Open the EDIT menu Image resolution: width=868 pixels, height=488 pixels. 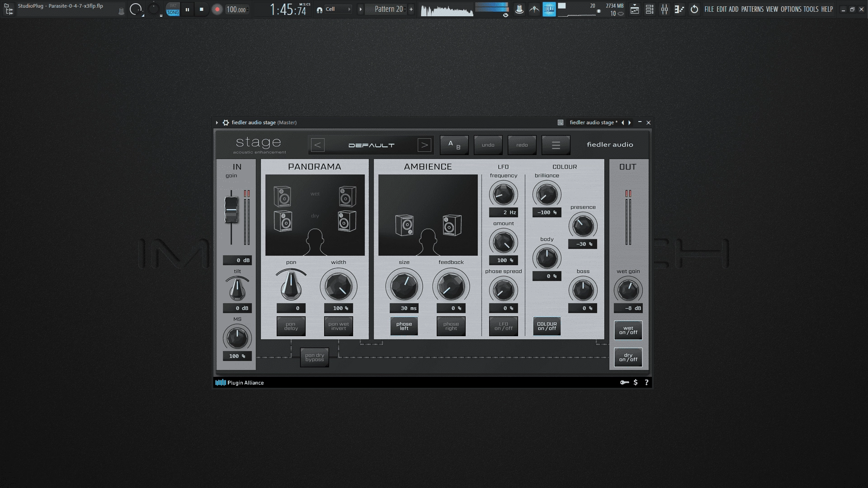point(722,9)
